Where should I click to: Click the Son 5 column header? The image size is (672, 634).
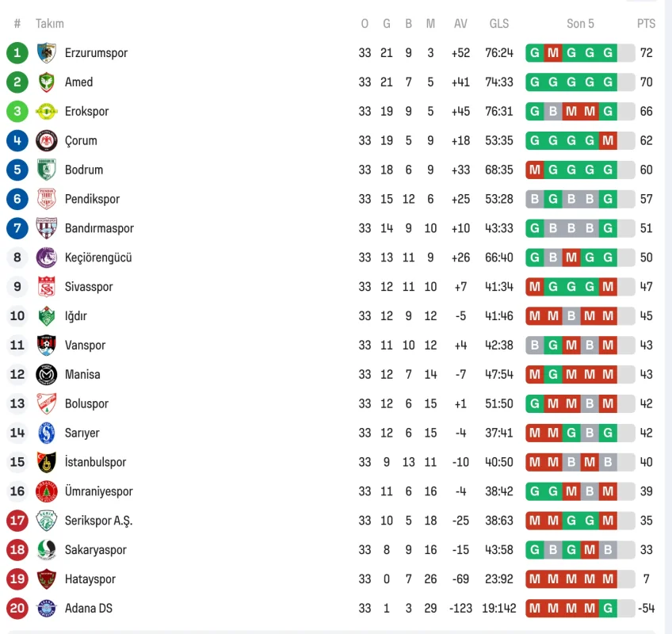tap(580, 24)
